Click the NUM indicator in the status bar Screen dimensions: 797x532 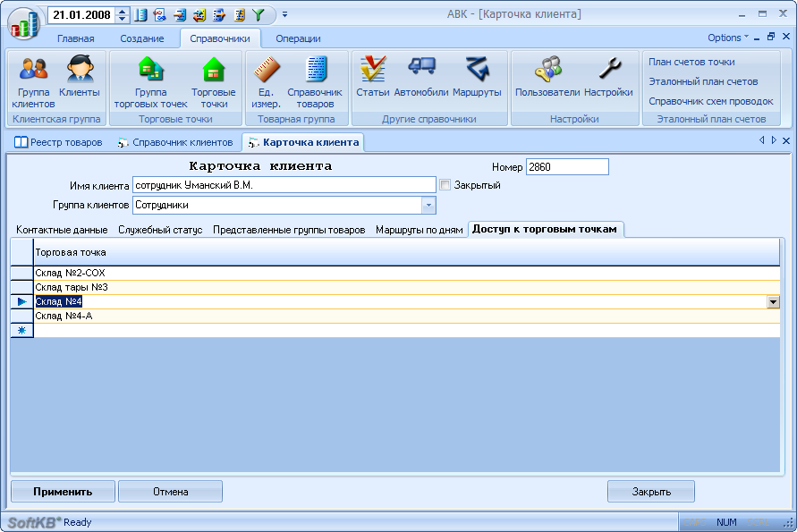tap(726, 522)
